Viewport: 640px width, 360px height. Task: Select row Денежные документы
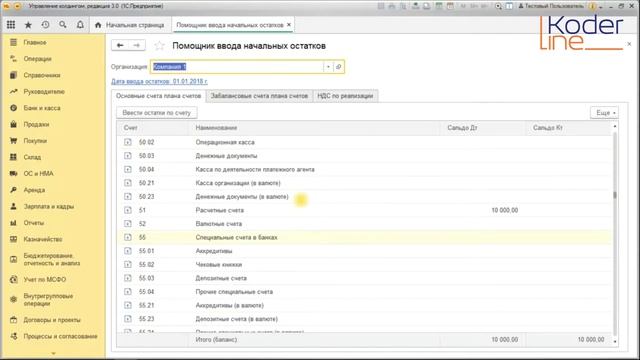[x=364, y=156]
